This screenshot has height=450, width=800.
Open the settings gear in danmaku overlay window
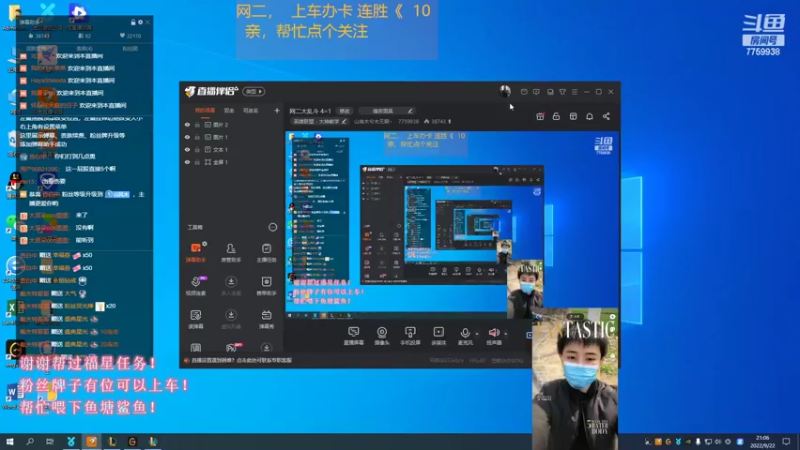coord(140,22)
